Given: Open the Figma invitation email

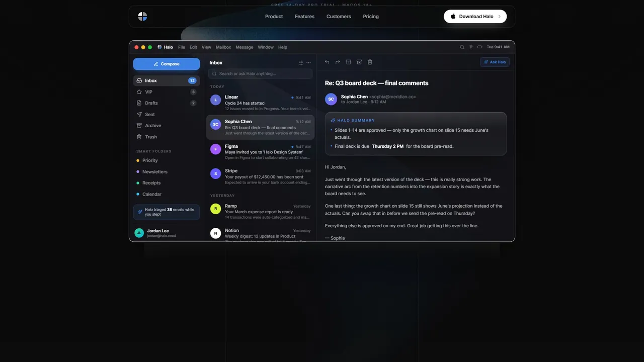Looking at the screenshot, I should (x=260, y=152).
